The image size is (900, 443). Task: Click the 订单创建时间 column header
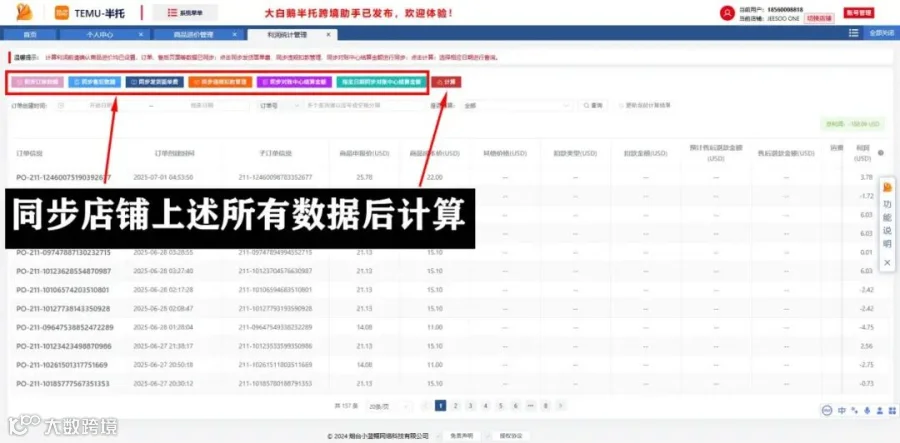pyautogui.click(x=175, y=153)
